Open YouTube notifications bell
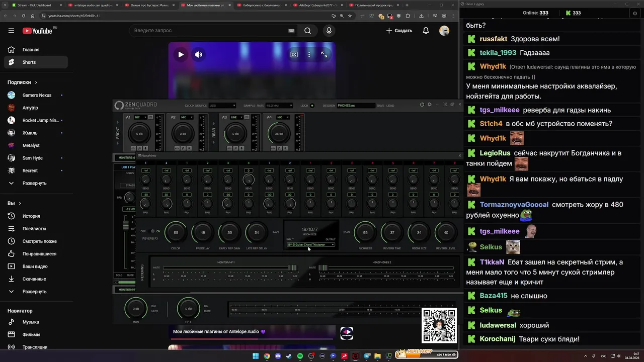Image resolution: width=644 pixels, height=362 pixels. click(426, 31)
